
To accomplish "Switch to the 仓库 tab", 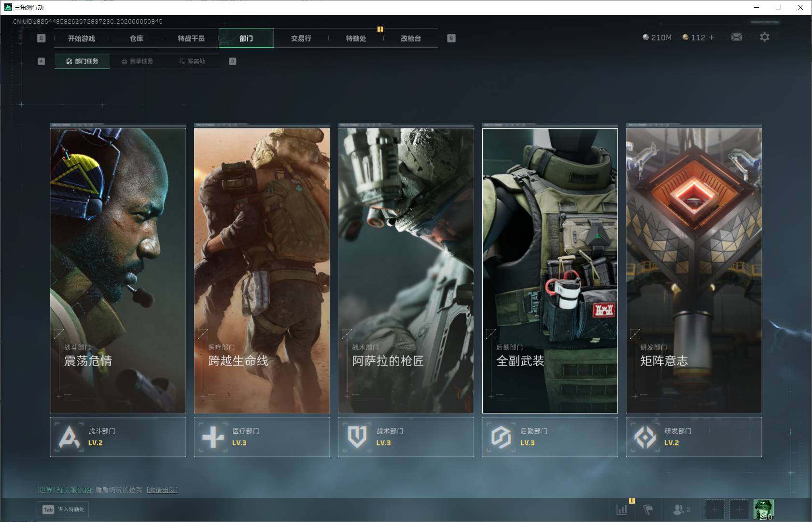I will pyautogui.click(x=136, y=38).
